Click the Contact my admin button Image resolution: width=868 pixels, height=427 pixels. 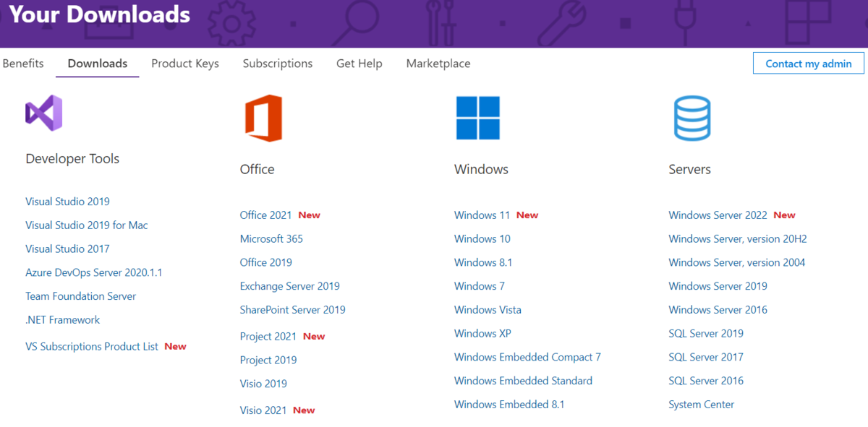(x=808, y=64)
